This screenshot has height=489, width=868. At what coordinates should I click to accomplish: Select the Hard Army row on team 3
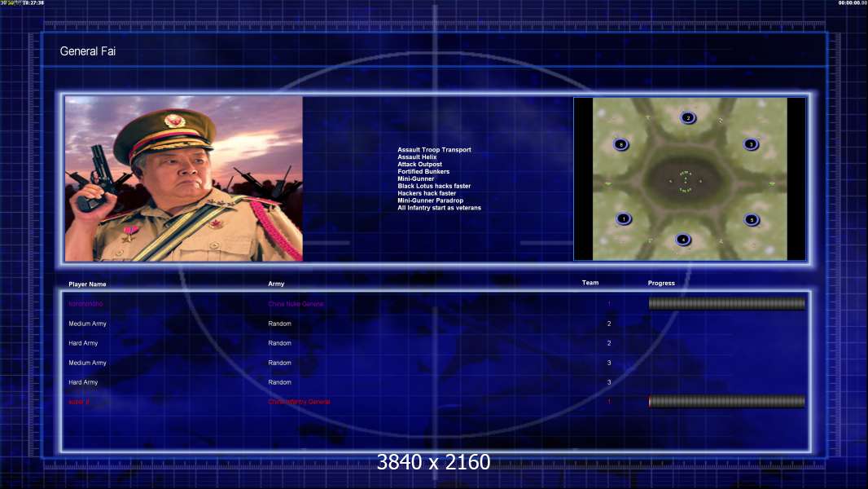(436, 382)
